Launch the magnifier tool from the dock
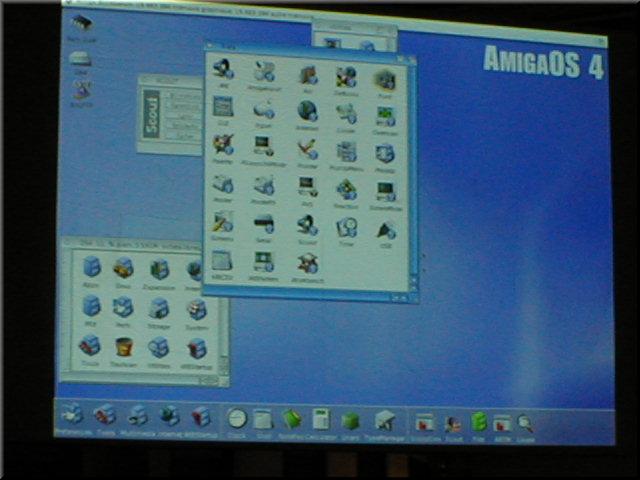This screenshot has width=640, height=480. tap(526, 424)
